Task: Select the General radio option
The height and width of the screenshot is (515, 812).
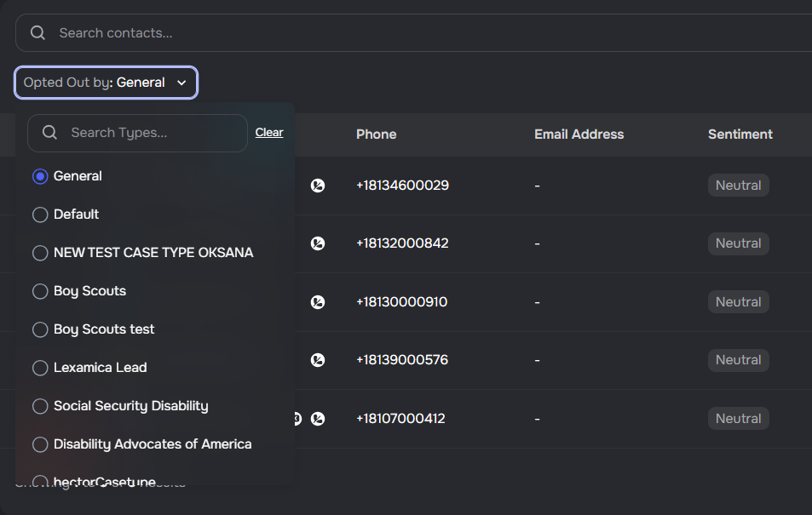Action: [x=40, y=176]
